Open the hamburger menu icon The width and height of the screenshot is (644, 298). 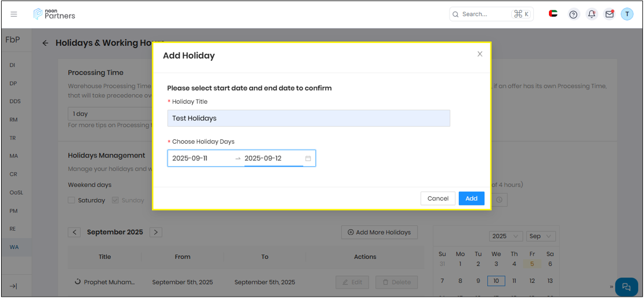pos(14,14)
